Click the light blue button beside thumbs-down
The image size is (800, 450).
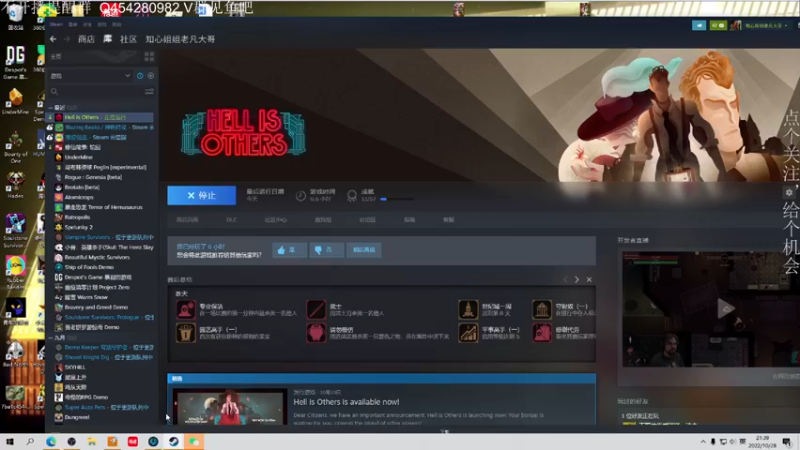click(x=364, y=250)
